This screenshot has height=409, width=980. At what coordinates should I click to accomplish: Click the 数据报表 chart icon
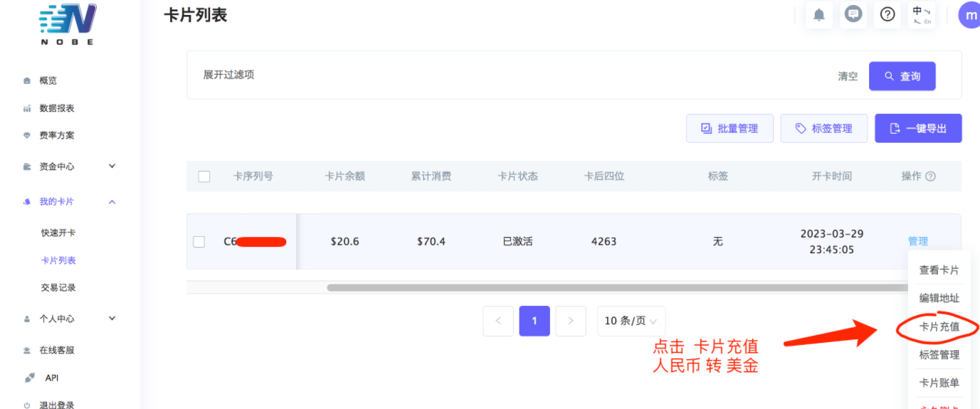(x=27, y=109)
